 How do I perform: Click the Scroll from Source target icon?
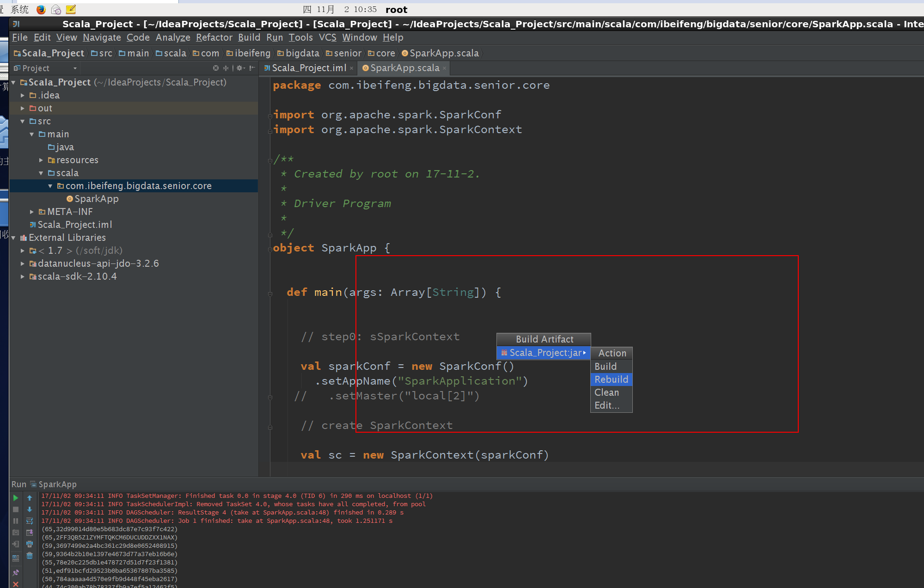click(215, 68)
